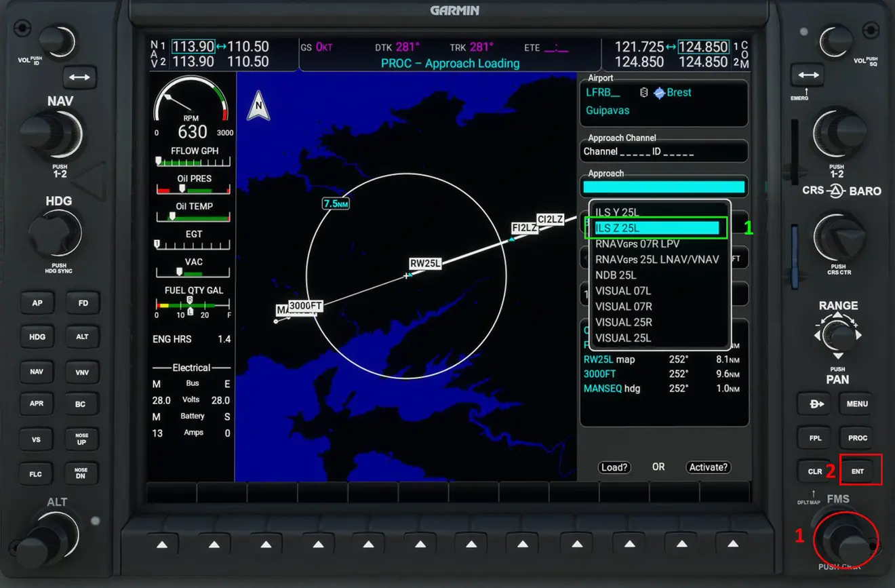Click the MENU key
895x588 pixels.
click(x=857, y=403)
